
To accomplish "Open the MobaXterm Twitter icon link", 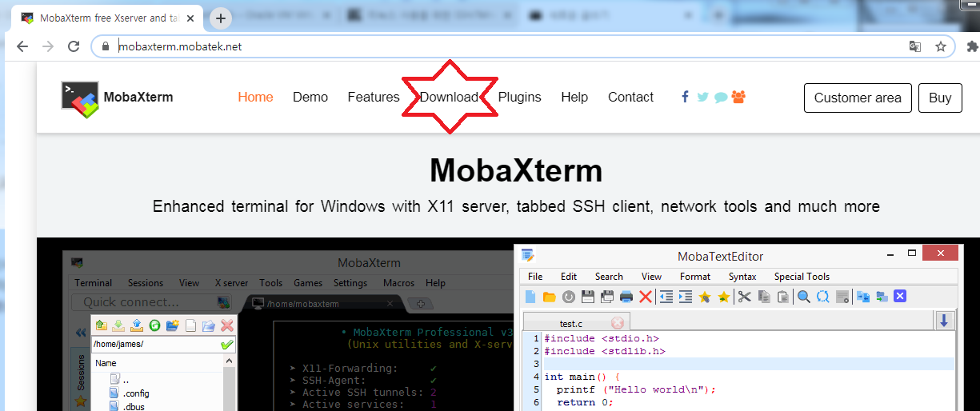I will pos(702,97).
